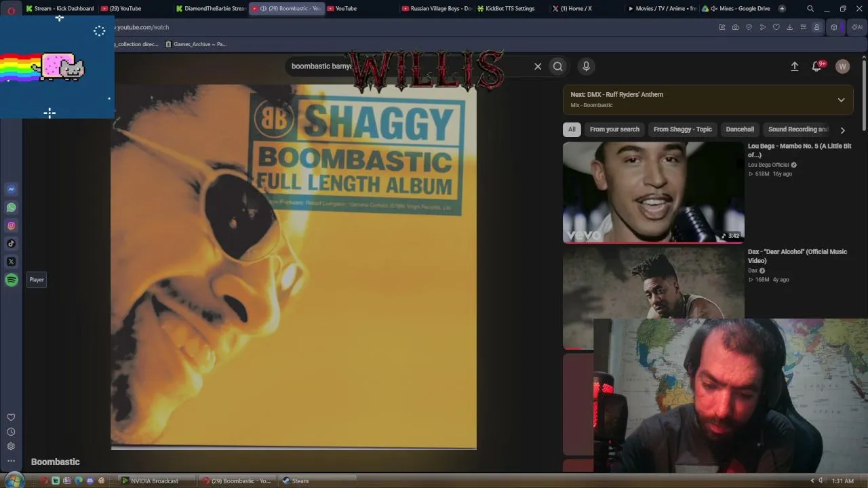Open TikTok in the Opera sidebar
The height and width of the screenshot is (488, 868).
(11, 243)
